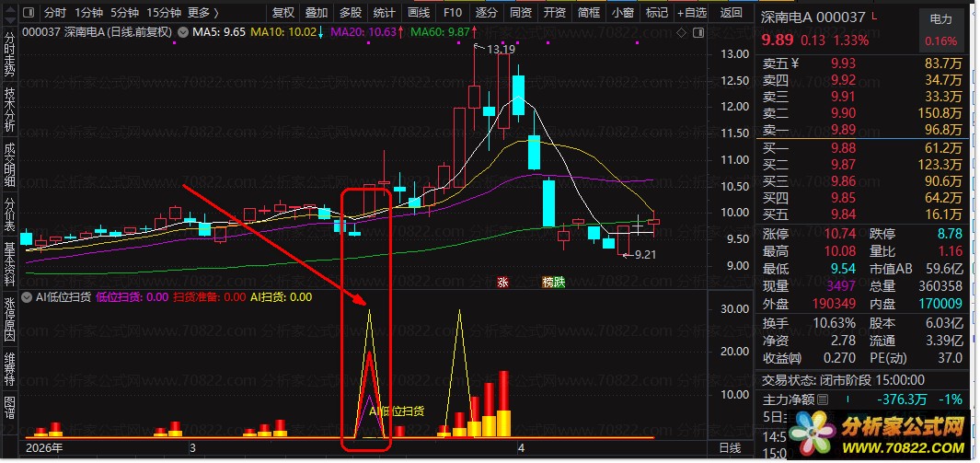Toggle the side panel icon at chart header right
This screenshot has width=980, height=463.
pyautogui.click(x=698, y=32)
